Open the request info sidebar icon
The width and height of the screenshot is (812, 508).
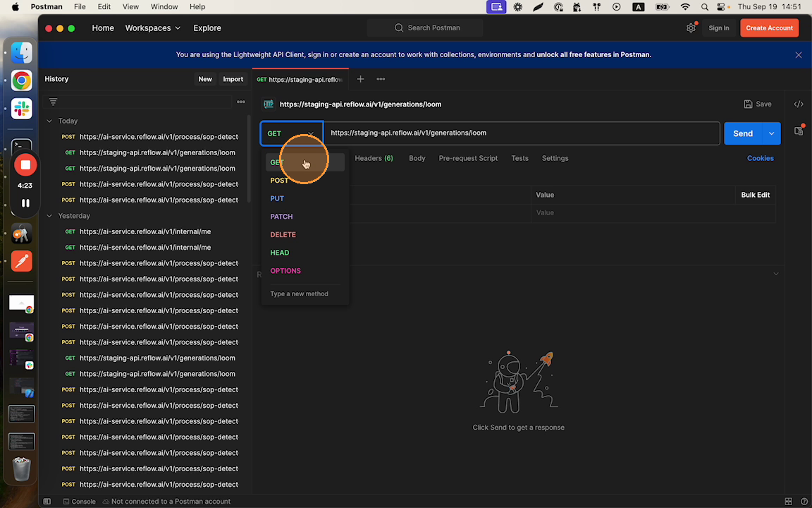799,131
